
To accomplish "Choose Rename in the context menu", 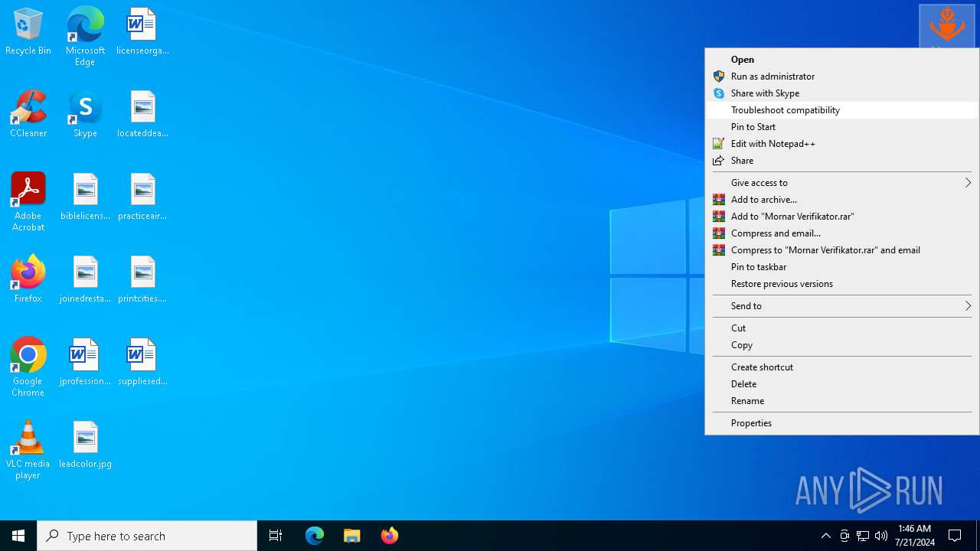I will (842, 401).
